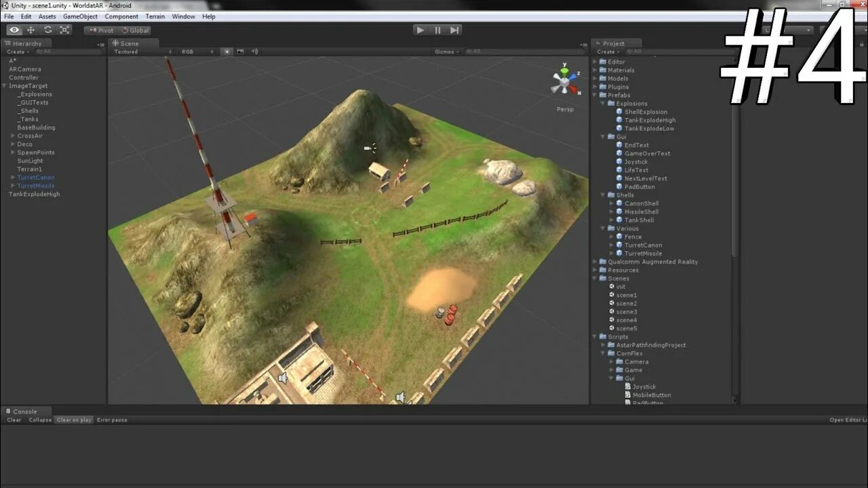This screenshot has width=868, height=488.
Task: Collapse the Explosions folder
Action: click(604, 104)
